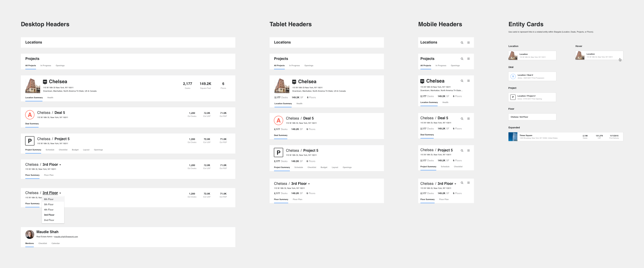
Task: Open hamburger menu in mobile Chelsea / Project 5 header
Action: pos(469,151)
